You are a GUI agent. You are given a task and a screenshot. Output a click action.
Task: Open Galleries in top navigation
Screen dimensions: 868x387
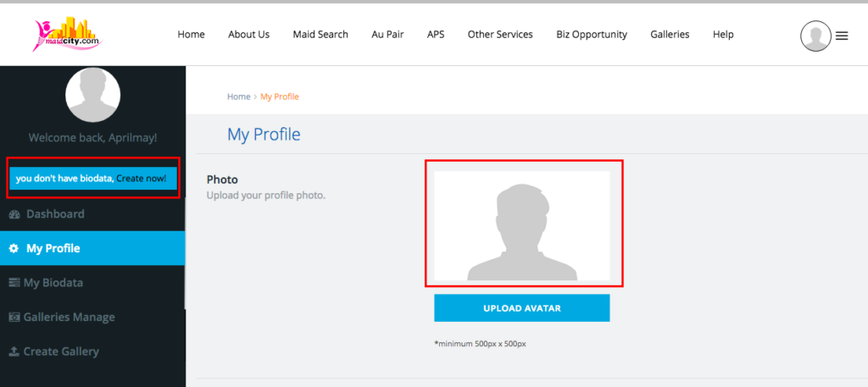(x=670, y=34)
